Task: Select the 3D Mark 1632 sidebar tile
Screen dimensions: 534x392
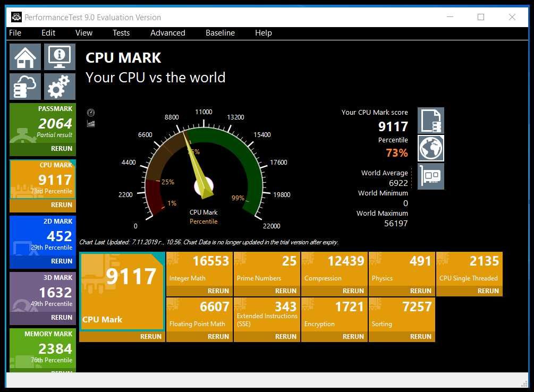Action: 43,292
